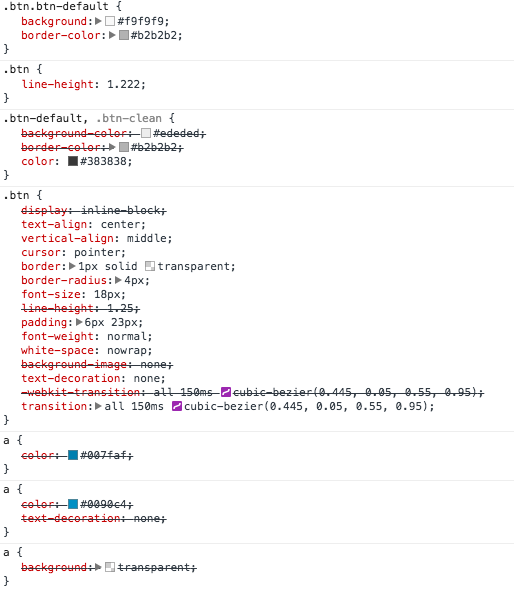Click the font-size property name
Viewport: 514px width, 589px height.
[x=51, y=294]
